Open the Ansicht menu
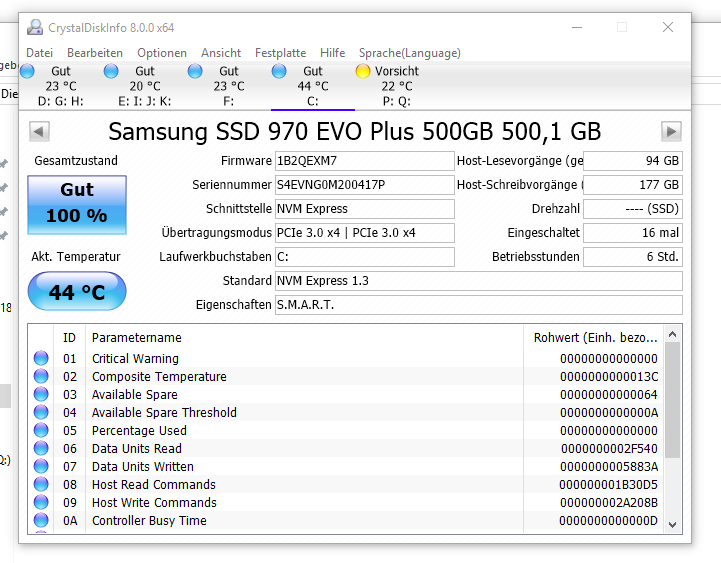The width and height of the screenshot is (721, 563). pyautogui.click(x=221, y=53)
